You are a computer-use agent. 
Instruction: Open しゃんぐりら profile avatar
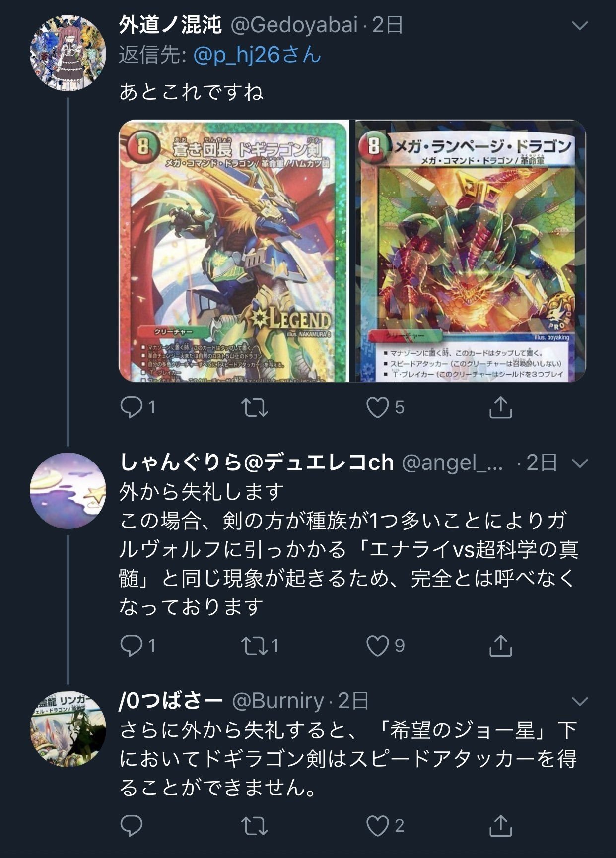pos(68,491)
